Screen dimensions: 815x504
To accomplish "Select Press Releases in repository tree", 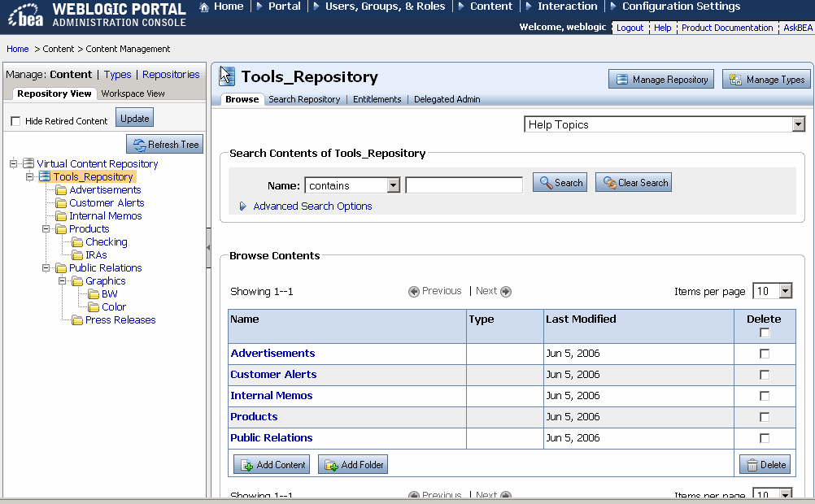I will (x=120, y=320).
